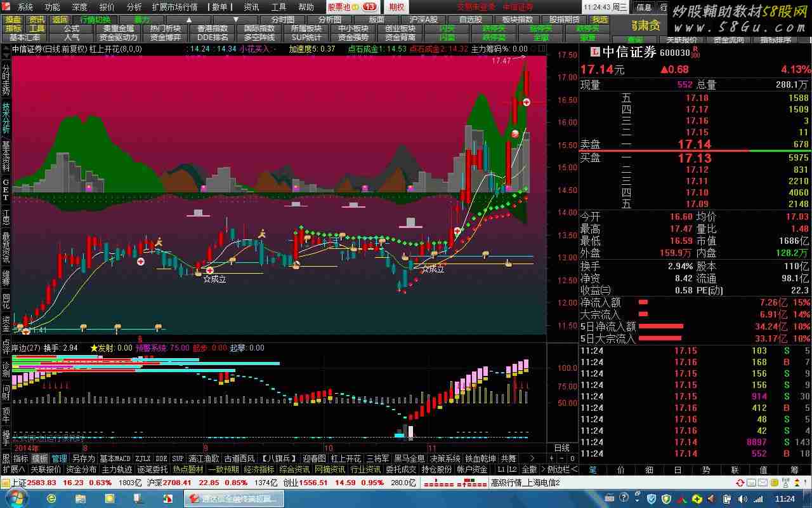This screenshot has width=812, height=508.
Task: Toggle the 指标 mode button in toolbar
Action: pos(13,29)
